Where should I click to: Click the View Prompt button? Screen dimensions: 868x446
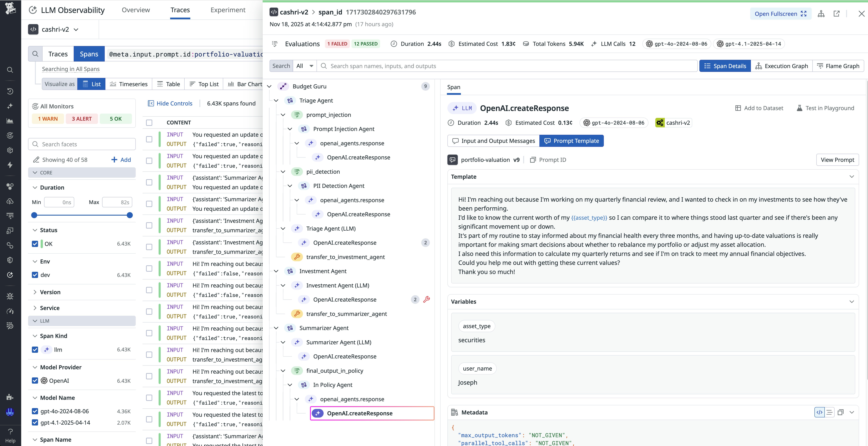point(837,160)
